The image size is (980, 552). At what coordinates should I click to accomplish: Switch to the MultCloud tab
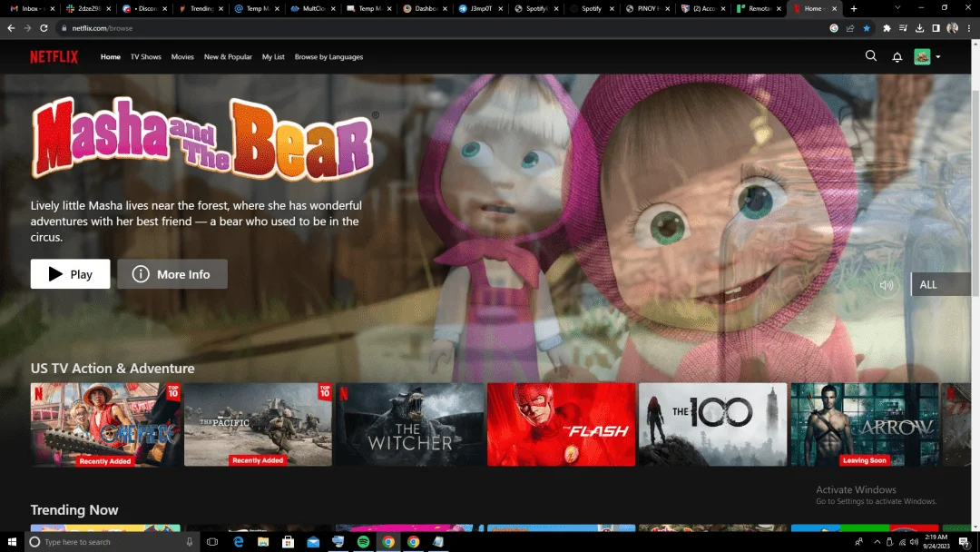(x=312, y=9)
